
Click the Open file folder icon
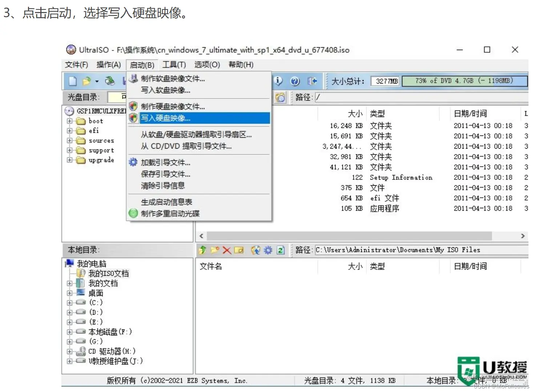pyautogui.click(x=87, y=81)
